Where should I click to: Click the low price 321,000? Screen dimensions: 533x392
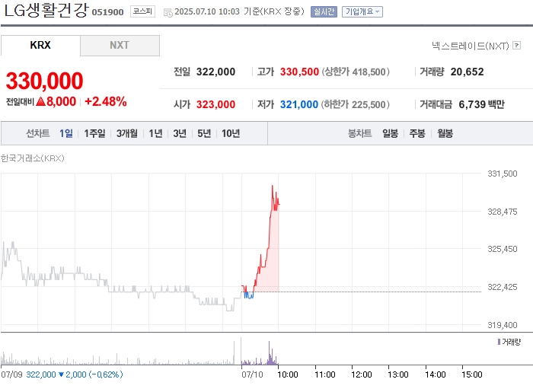[x=299, y=104]
